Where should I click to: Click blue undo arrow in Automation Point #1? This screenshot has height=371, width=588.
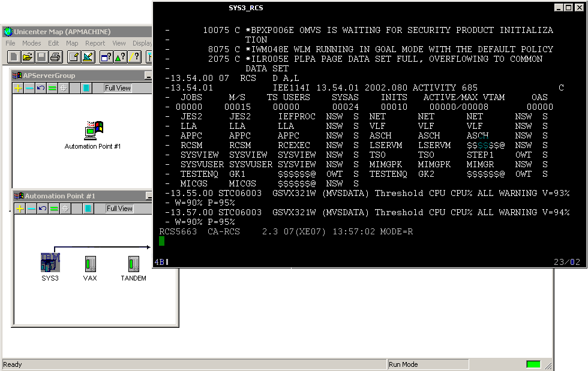43,209
